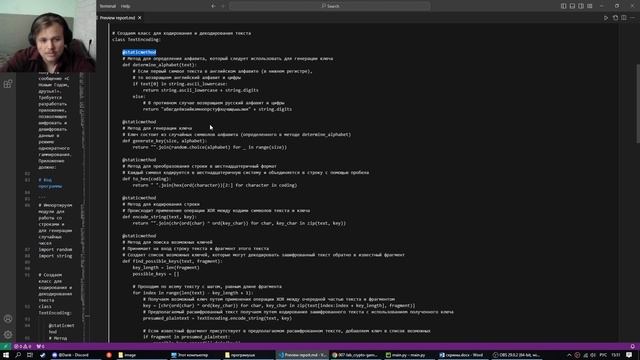Open the Manage gear in activity bar
Image resolution: width=640 pixels, height=360 pixels.
pos(8,334)
